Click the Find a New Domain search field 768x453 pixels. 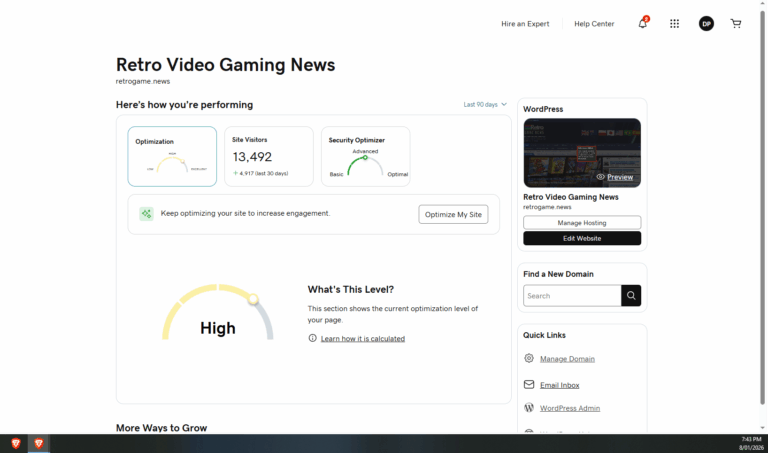[x=572, y=295]
